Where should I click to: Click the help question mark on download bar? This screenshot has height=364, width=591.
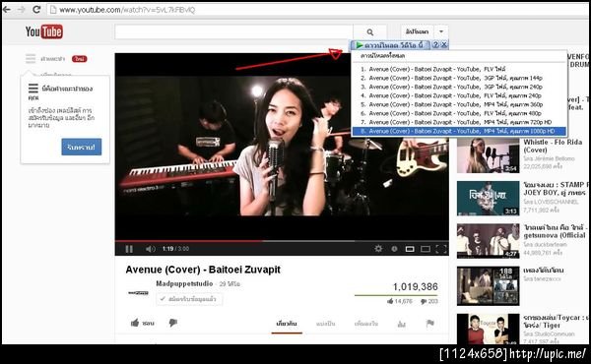pos(435,45)
